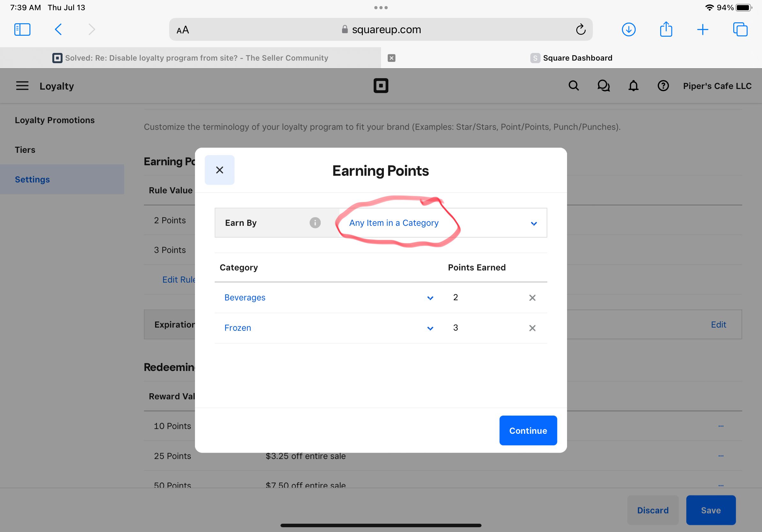Switch to the Seller Community tab
Viewport: 762px width, 532px height.
(190, 58)
